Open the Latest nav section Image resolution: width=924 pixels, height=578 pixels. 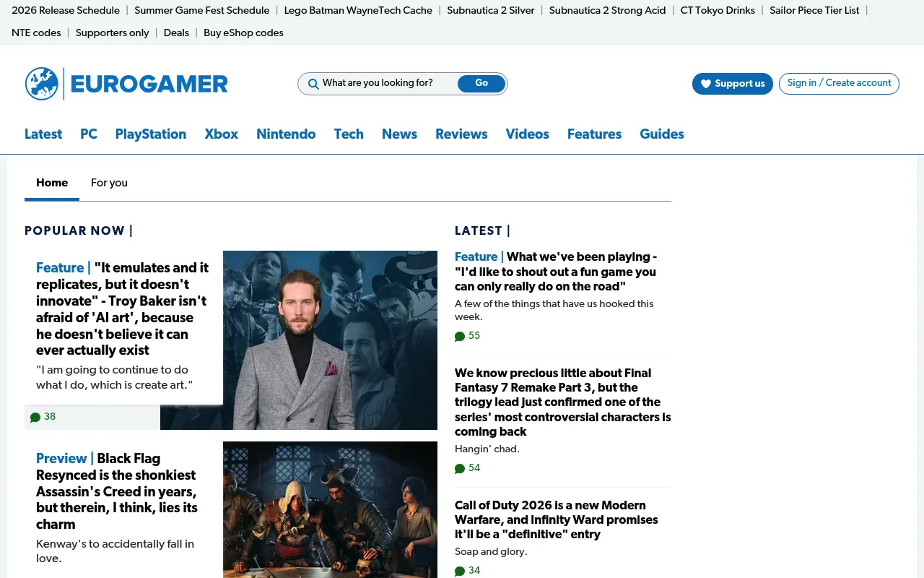[43, 134]
